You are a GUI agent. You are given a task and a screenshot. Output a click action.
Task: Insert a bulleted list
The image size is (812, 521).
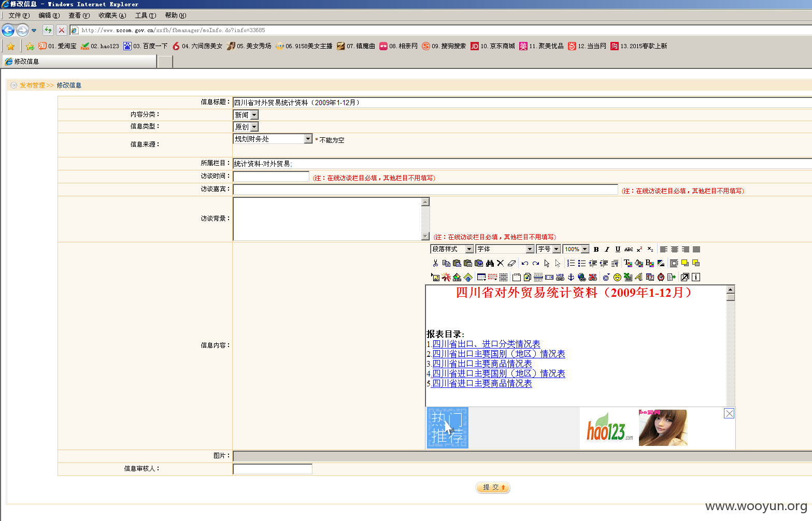coord(582,263)
